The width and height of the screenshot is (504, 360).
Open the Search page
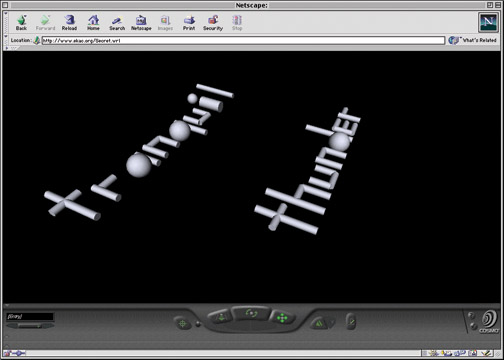click(x=117, y=23)
